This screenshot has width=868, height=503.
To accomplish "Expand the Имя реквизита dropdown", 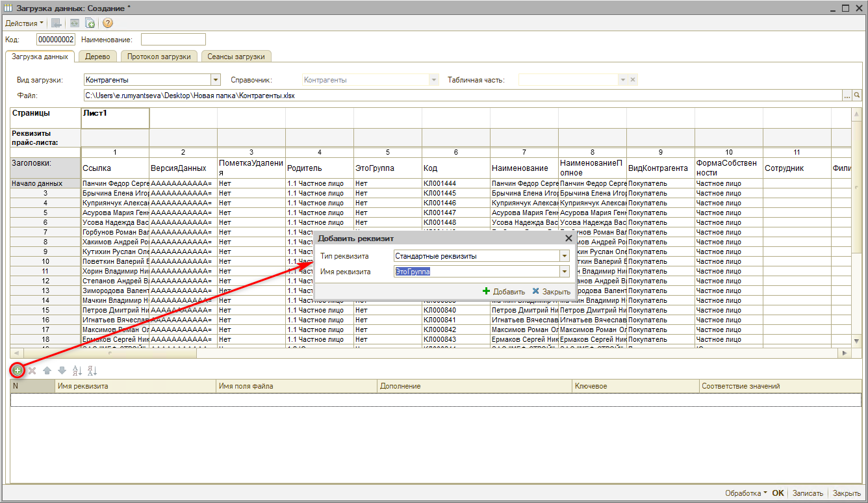I will (x=565, y=272).
